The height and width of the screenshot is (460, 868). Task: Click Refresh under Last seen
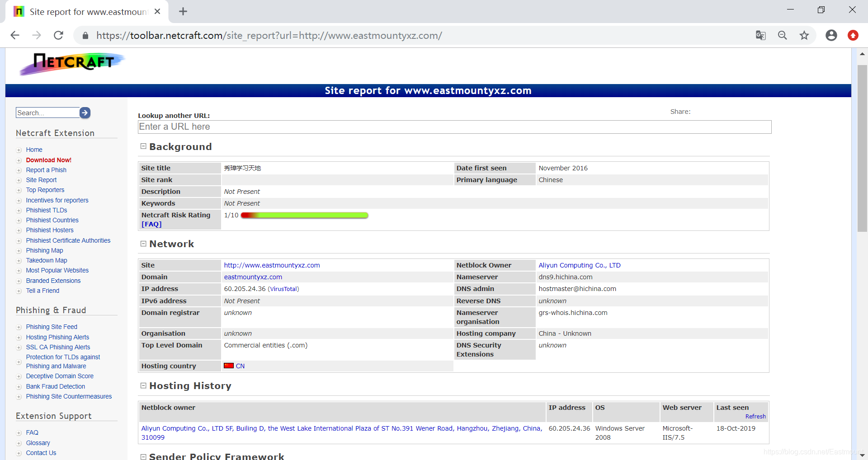pyautogui.click(x=755, y=417)
